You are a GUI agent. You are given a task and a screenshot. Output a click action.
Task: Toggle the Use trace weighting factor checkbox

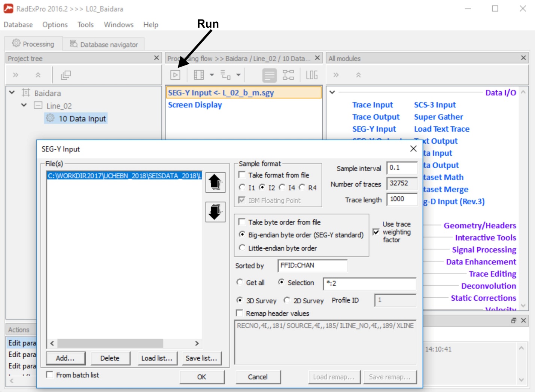pos(376,232)
